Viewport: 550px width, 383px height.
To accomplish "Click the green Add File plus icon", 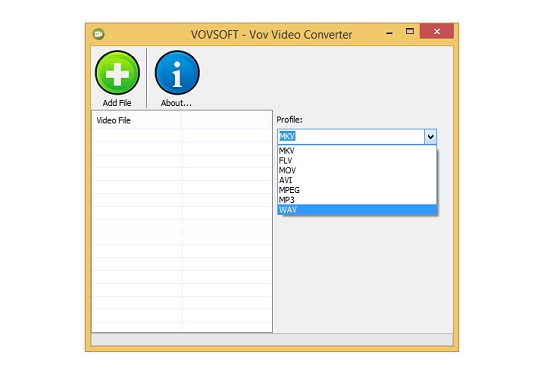I will 117,73.
